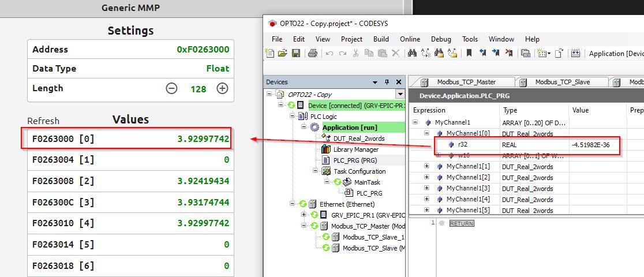Expand MyChannel1[1] in watch table
Image resolution: width=644 pixels, height=277 pixels.
point(426,166)
